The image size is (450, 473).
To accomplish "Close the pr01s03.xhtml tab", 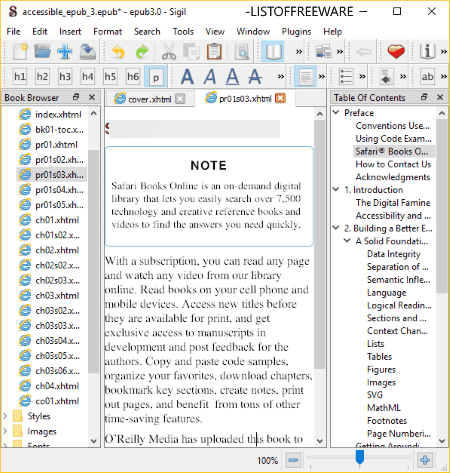I will point(281,98).
